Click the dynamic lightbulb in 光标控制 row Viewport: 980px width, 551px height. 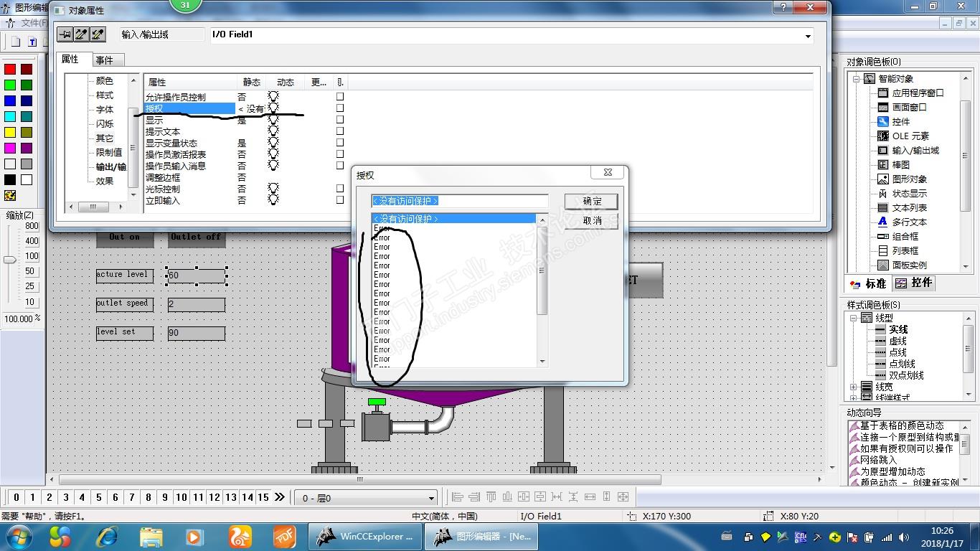click(x=273, y=189)
